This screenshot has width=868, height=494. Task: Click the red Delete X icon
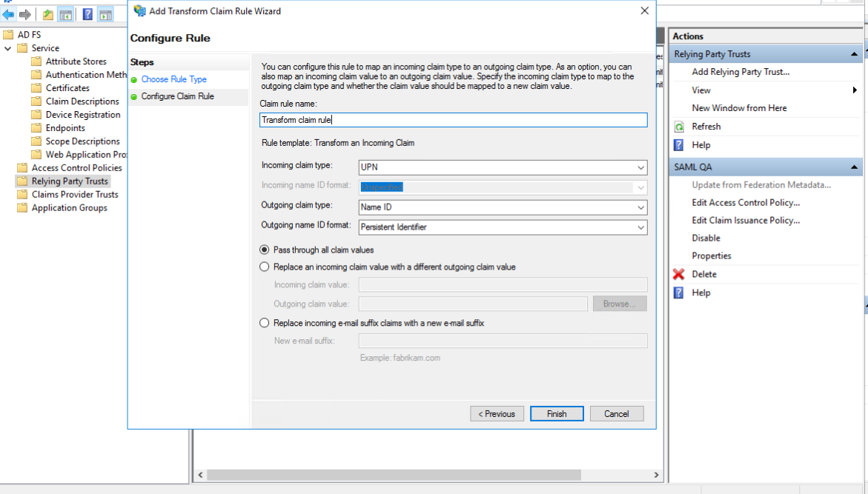[679, 274]
